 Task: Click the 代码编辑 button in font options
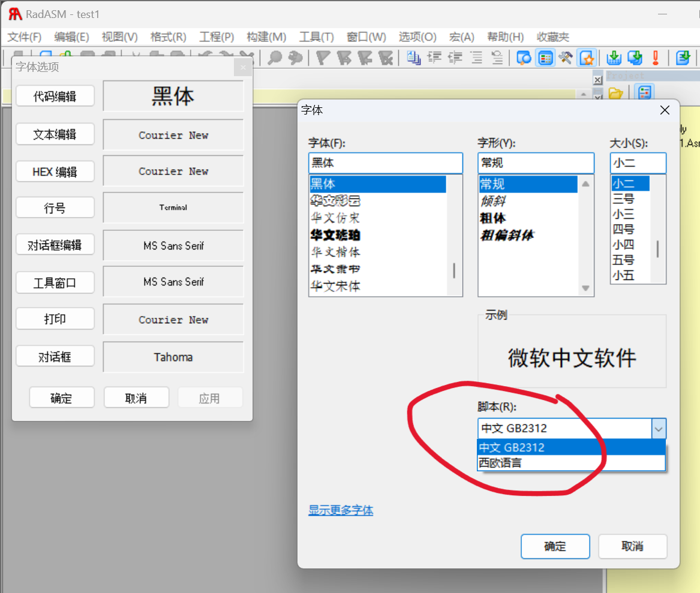click(55, 97)
